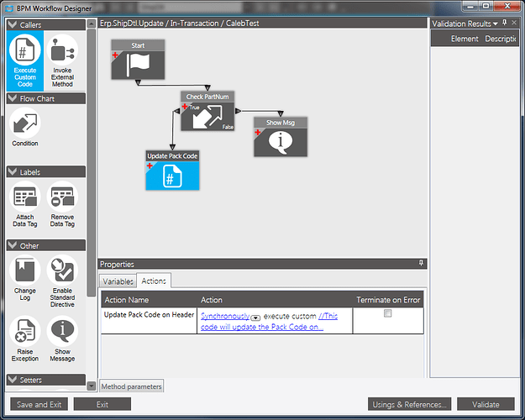The width and height of the screenshot is (525, 420).
Task: Click red plus on Start node
Action: coord(115,55)
